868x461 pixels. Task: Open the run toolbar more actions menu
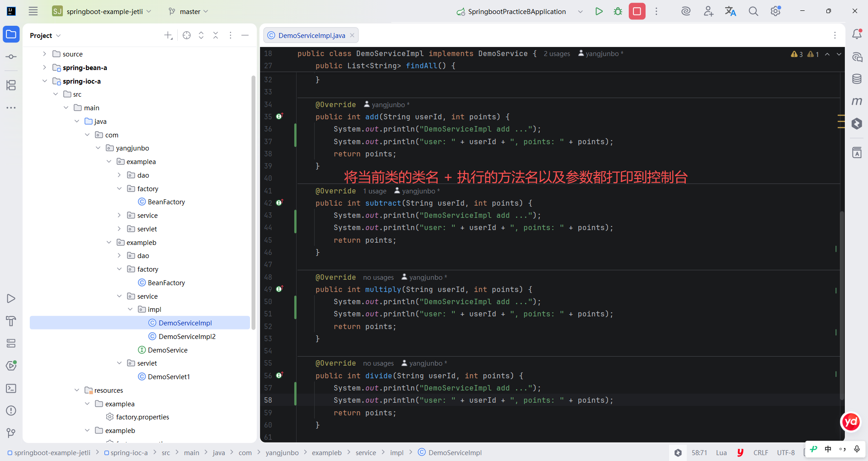656,11
